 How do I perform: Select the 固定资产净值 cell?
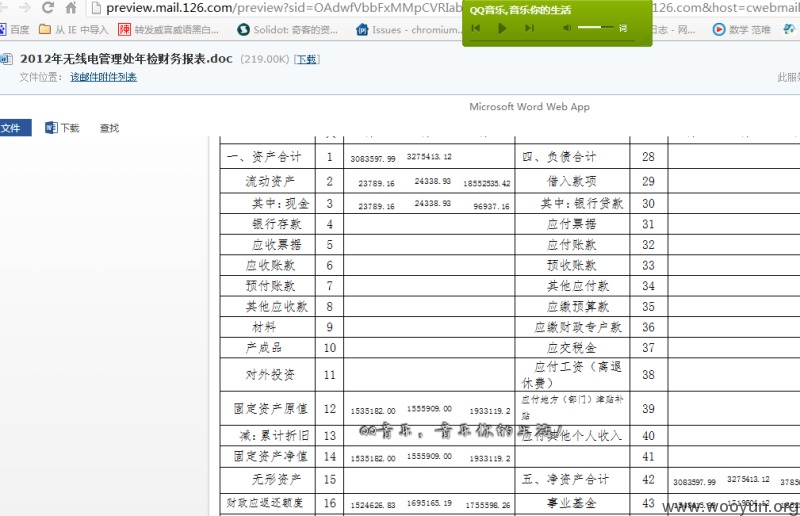point(268,456)
